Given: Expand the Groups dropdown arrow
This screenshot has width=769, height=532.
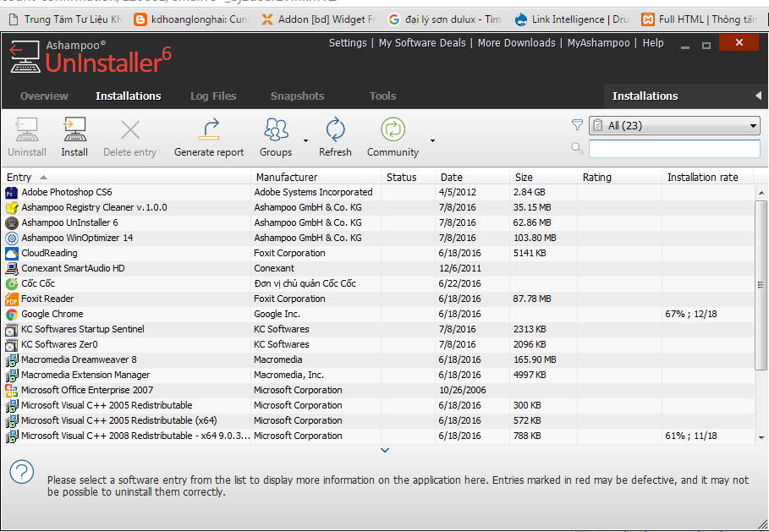Looking at the screenshot, I should pos(305,140).
